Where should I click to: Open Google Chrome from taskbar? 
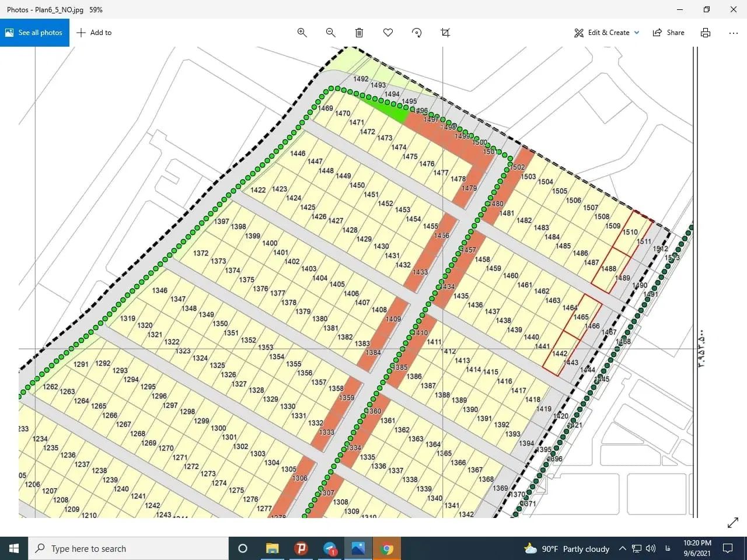tap(386, 548)
